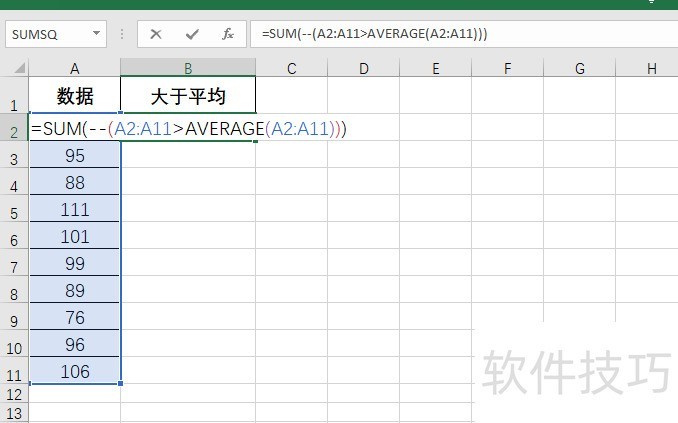Click the formula bar resize dots handle
Screen dimensions: 678x423
[122, 34]
